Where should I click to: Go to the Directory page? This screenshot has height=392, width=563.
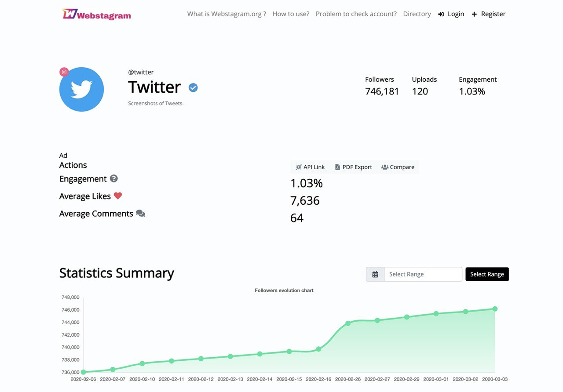click(x=417, y=14)
